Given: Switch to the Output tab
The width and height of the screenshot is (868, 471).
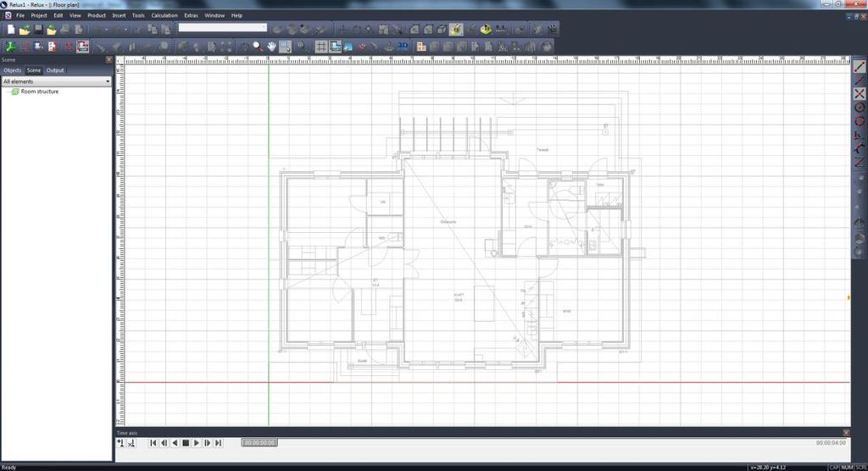Looking at the screenshot, I should point(55,70).
